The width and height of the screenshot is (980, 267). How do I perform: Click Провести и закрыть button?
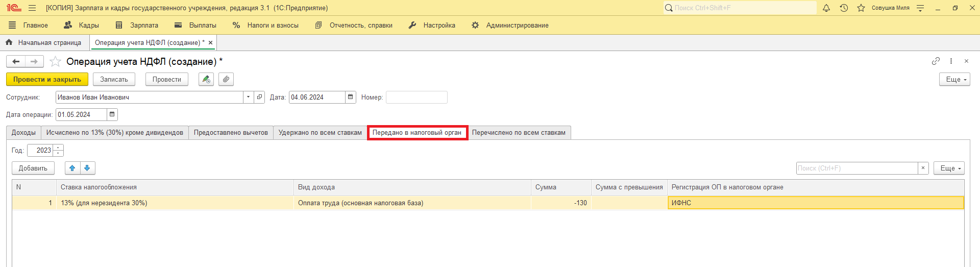coord(47,80)
